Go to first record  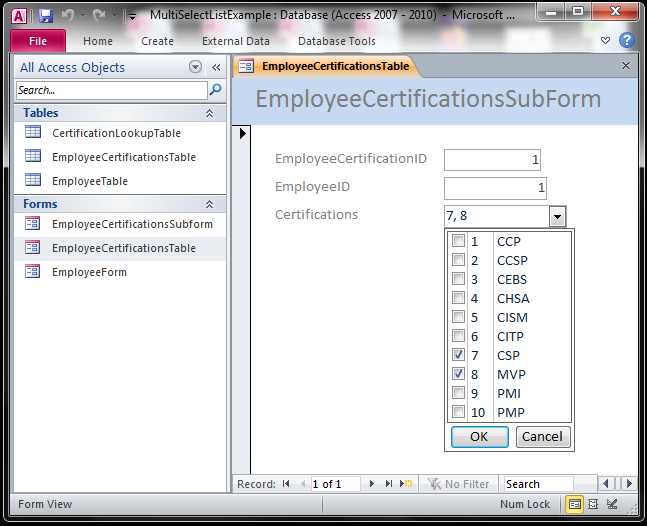286,484
